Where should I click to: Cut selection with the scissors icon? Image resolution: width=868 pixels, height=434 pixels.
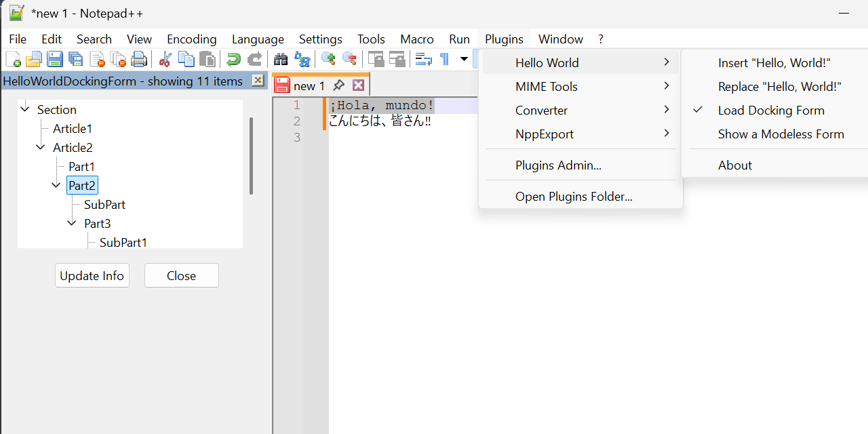point(165,60)
